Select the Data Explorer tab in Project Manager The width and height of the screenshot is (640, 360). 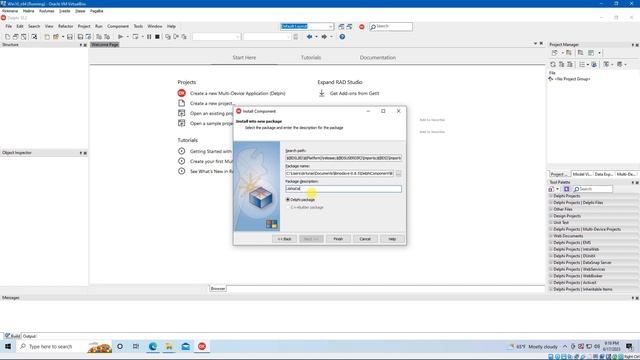click(x=603, y=174)
